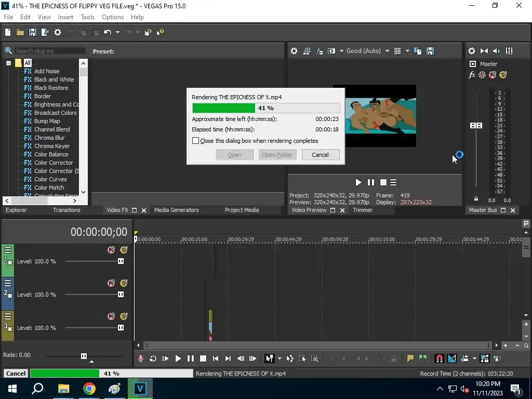Mute track 3

tap(111, 316)
